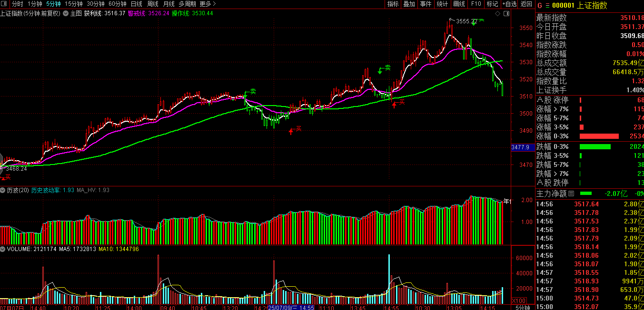Click the 总成交额 7535.49亿 row
Image resolution: width=644 pixels, height=310 pixels.
(x=590, y=63)
